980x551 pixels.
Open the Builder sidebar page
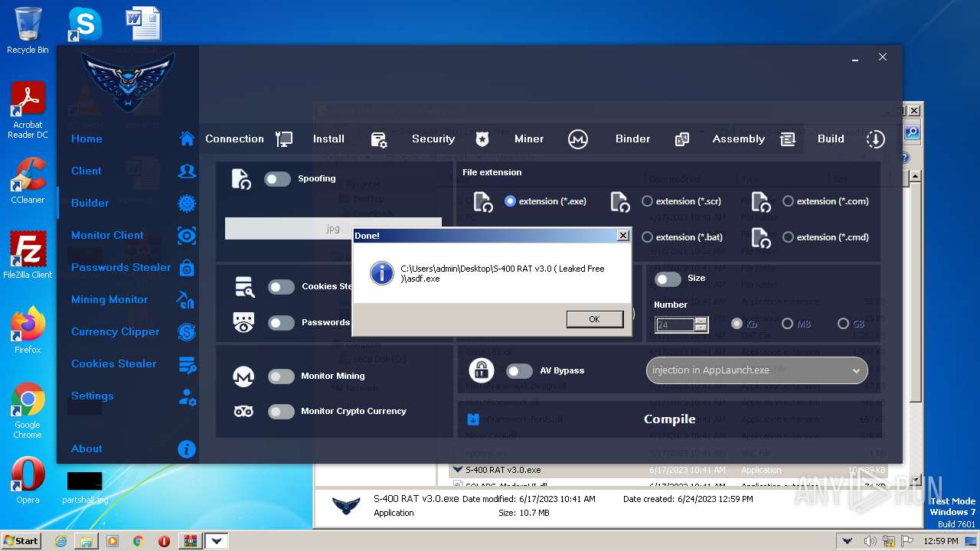(x=90, y=203)
